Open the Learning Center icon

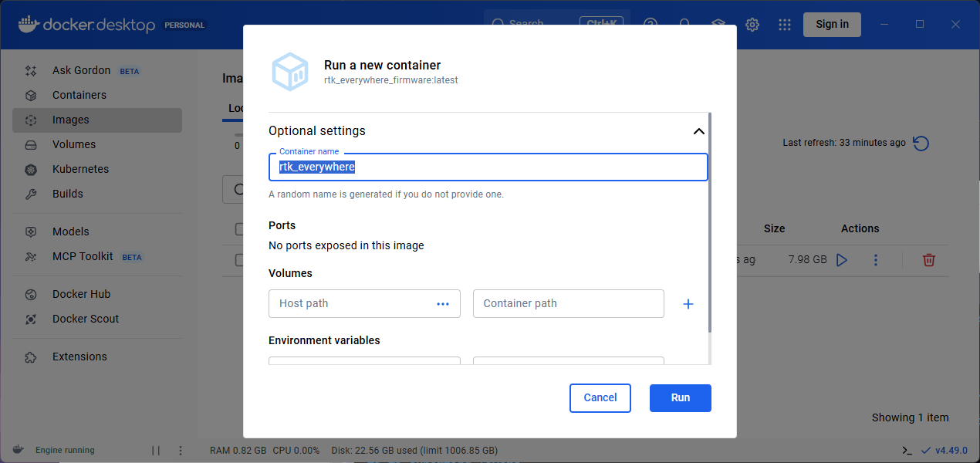pos(718,25)
